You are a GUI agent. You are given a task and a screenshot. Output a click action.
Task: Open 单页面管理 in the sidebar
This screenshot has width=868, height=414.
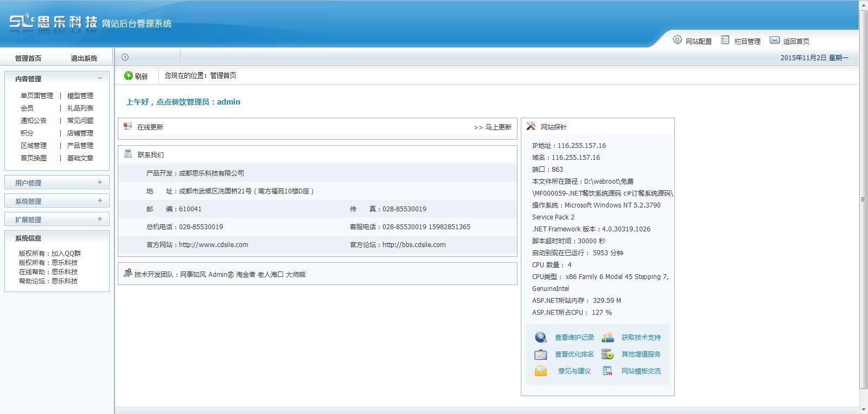(x=37, y=95)
